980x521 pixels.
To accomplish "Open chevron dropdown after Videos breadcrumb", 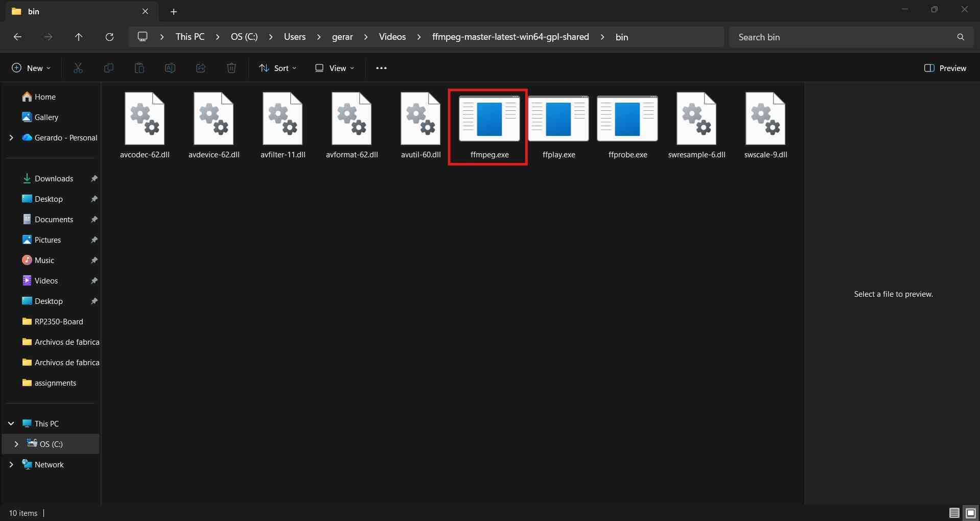I will pyautogui.click(x=419, y=37).
